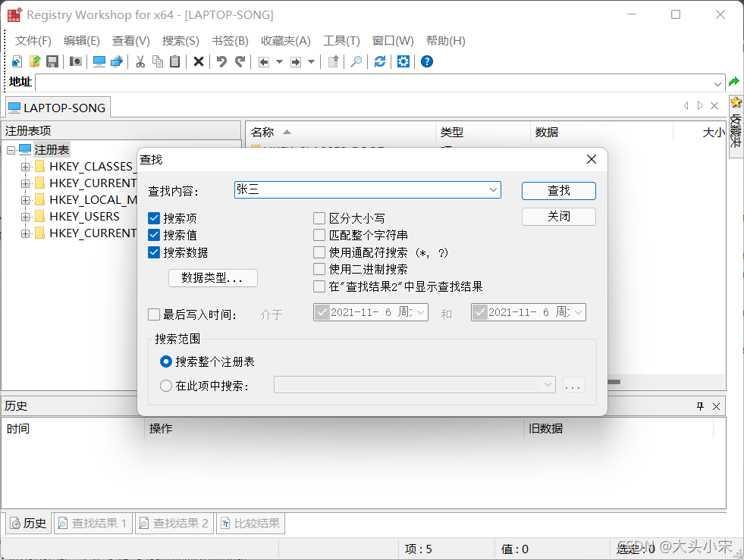This screenshot has height=560, width=744.
Task: Click the favorites star sidebar icon
Action: point(736,102)
